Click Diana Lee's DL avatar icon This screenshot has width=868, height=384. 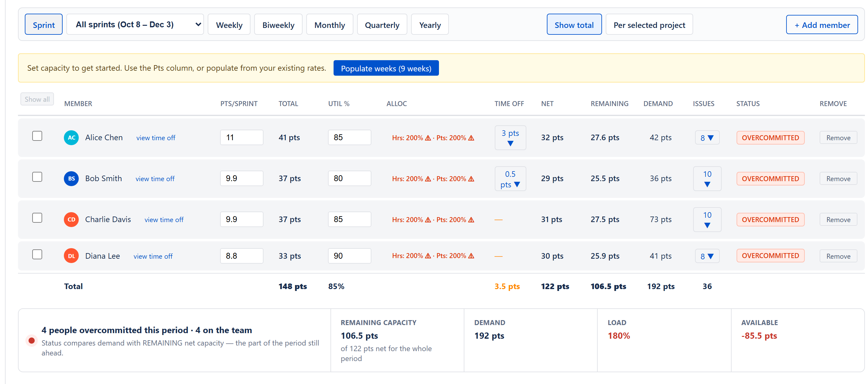click(71, 256)
